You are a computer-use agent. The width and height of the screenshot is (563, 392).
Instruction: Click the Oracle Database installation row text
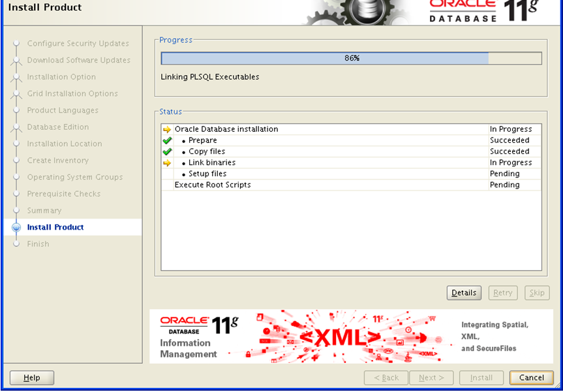(x=226, y=129)
